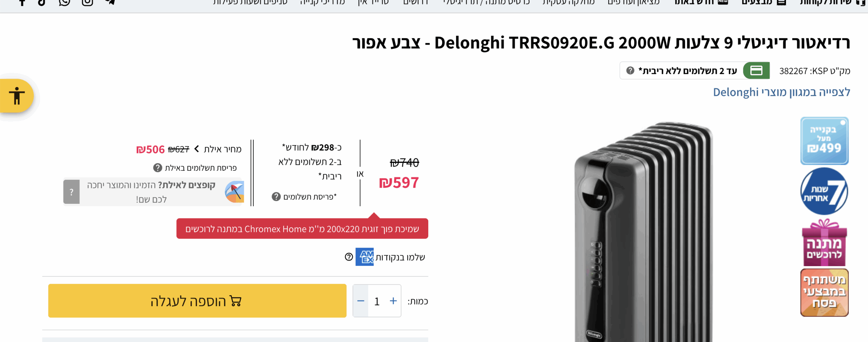868x342 pixels.
Task: Decrease quantity with the minus button
Action: tap(361, 301)
